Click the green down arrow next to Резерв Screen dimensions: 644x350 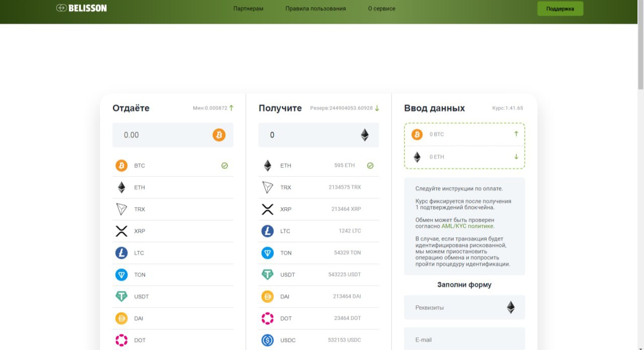pyautogui.click(x=377, y=108)
